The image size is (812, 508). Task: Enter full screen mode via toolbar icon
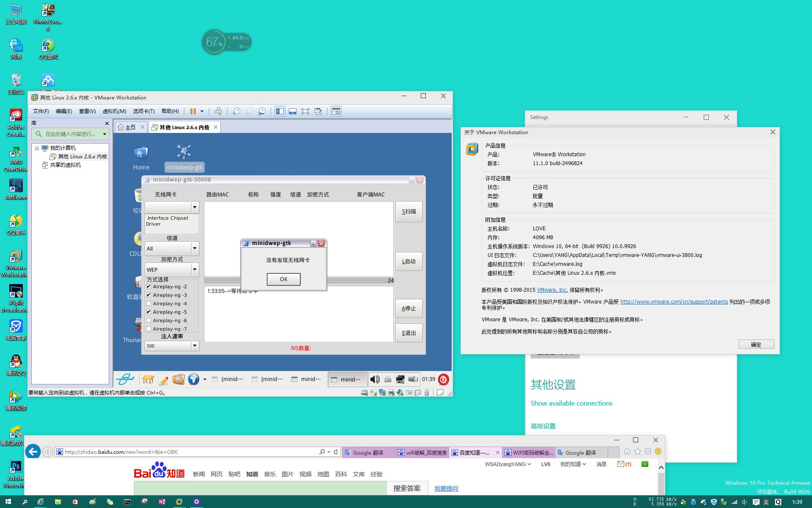tap(305, 111)
